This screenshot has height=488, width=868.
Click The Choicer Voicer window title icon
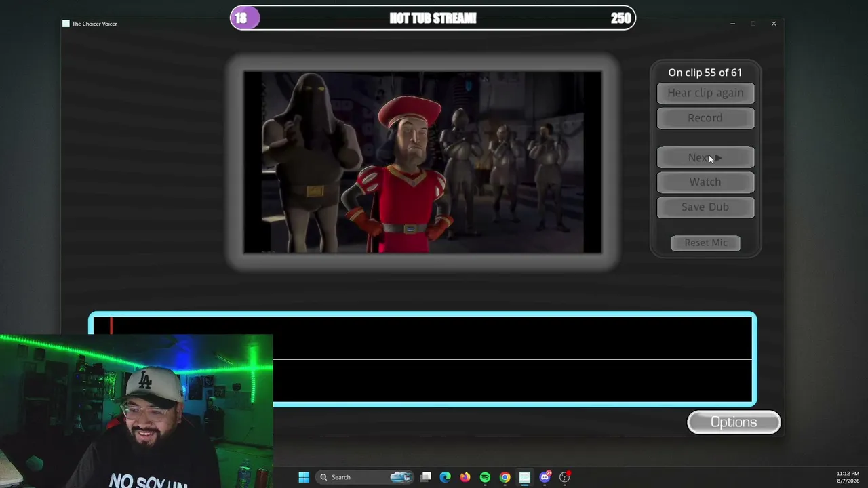(66, 24)
